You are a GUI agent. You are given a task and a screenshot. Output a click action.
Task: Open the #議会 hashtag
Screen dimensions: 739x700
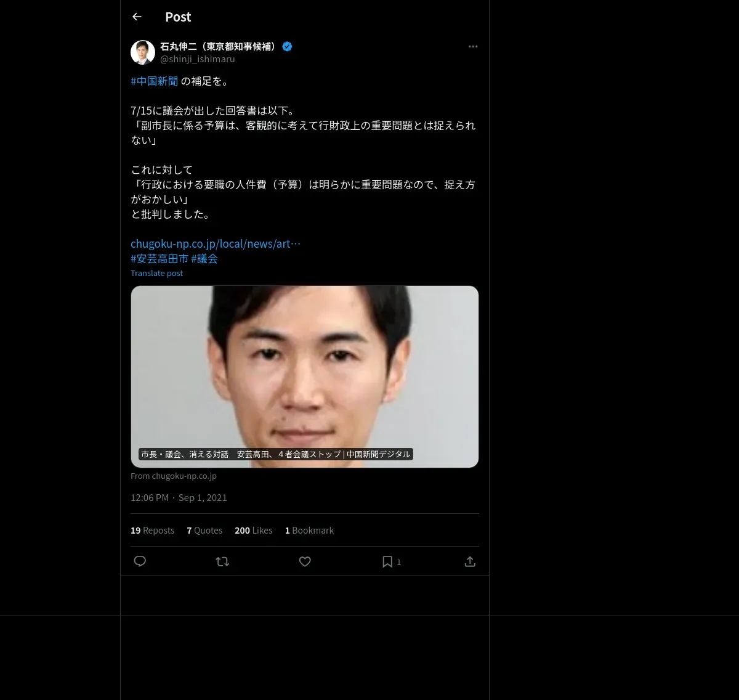[204, 258]
